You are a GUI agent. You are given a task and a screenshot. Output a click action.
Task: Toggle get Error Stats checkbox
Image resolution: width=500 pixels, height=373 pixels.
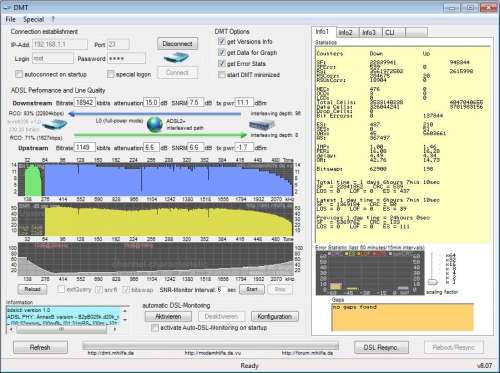(221, 63)
